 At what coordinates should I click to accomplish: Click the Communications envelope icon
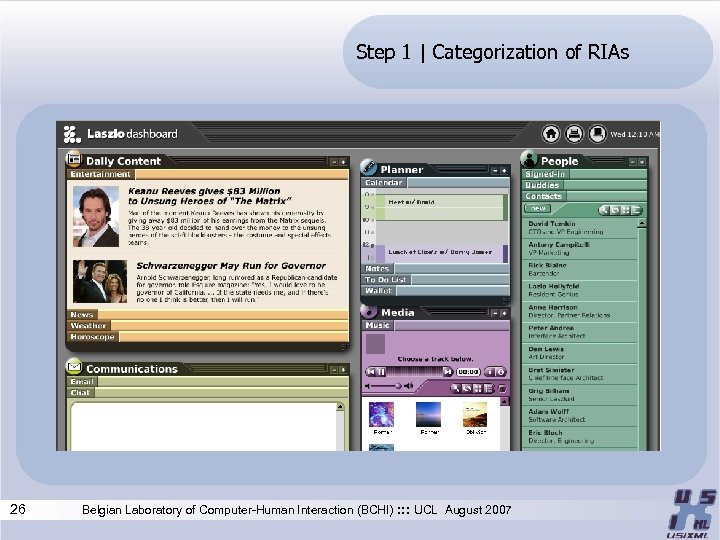point(73,366)
